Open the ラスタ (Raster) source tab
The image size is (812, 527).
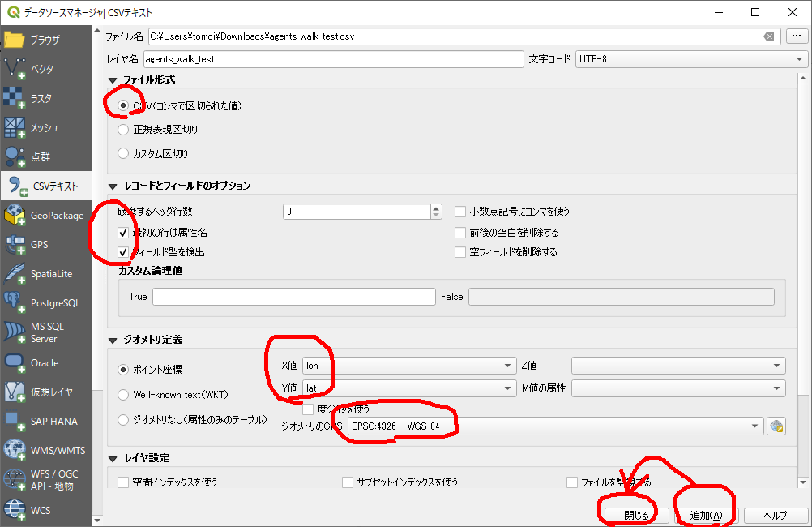click(x=15, y=98)
